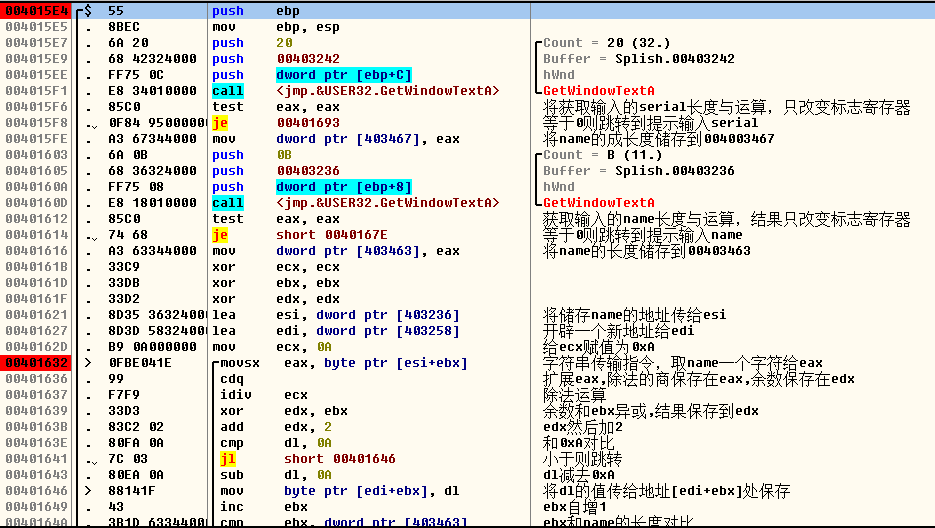The height and width of the screenshot is (528, 935).
Task: Click address 004015E5 in the address column
Action: click(x=36, y=27)
